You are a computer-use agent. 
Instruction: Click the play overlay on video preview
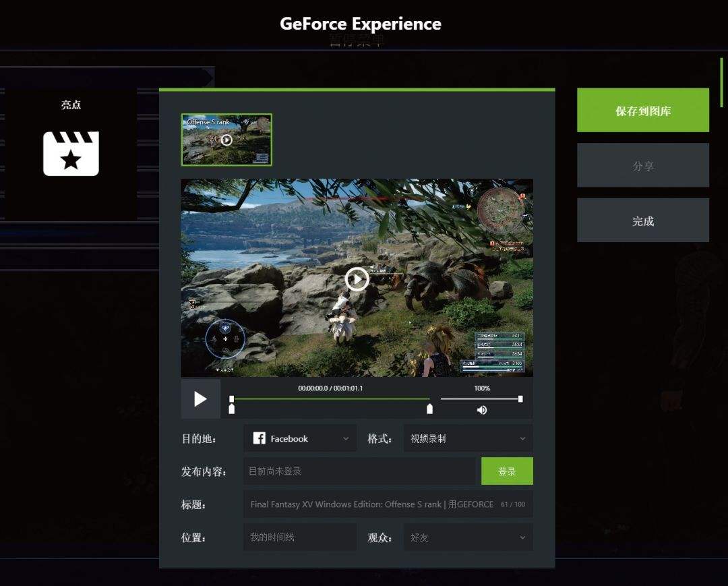[357, 279]
